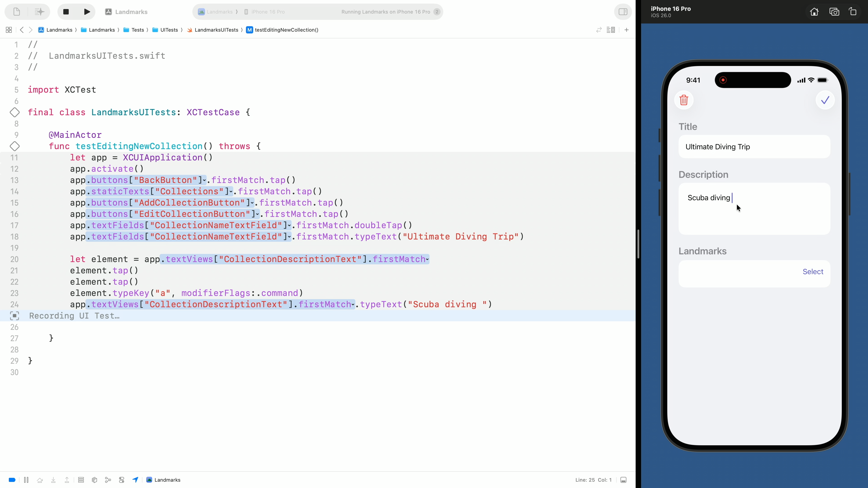Screen dimensions: 868x488
Task: Expand the BackButton element query dropdown
Action: 204,181
